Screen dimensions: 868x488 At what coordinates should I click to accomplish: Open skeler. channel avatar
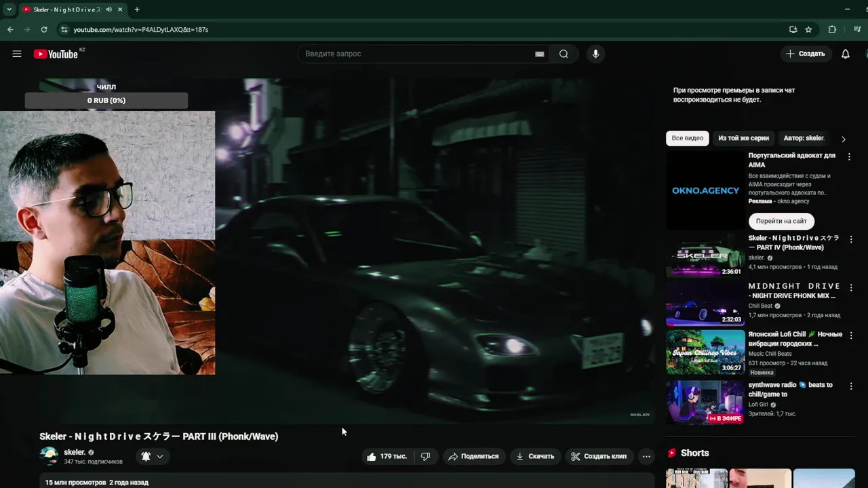pyautogui.click(x=49, y=456)
